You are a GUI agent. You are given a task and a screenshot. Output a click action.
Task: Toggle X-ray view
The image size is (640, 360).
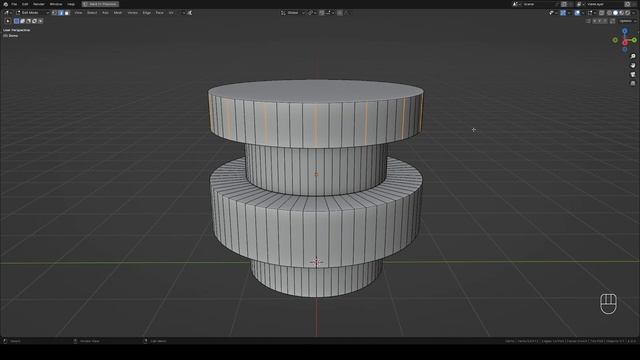click(x=602, y=13)
